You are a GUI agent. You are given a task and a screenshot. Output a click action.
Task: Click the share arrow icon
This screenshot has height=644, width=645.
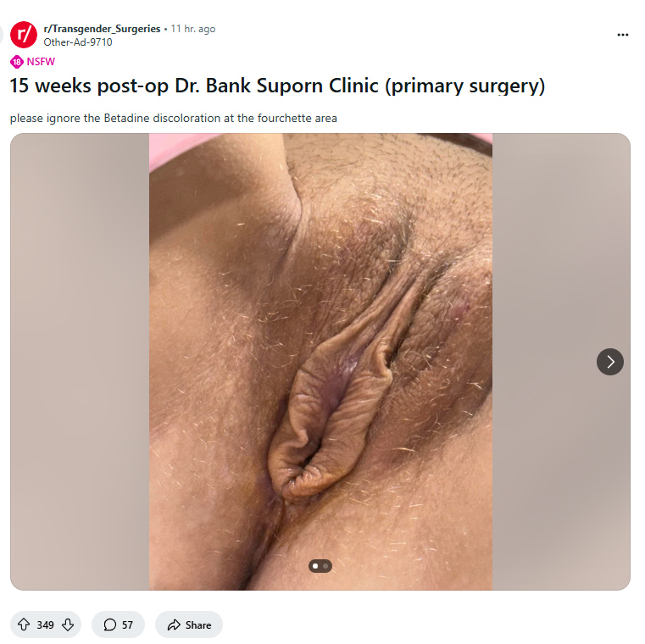click(x=174, y=625)
